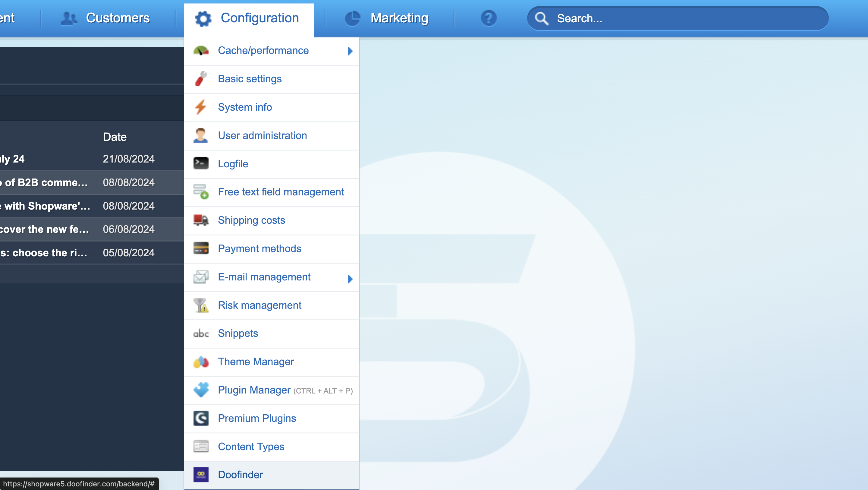Open User administration entry
Viewport: 868px width, 490px height.
point(272,136)
